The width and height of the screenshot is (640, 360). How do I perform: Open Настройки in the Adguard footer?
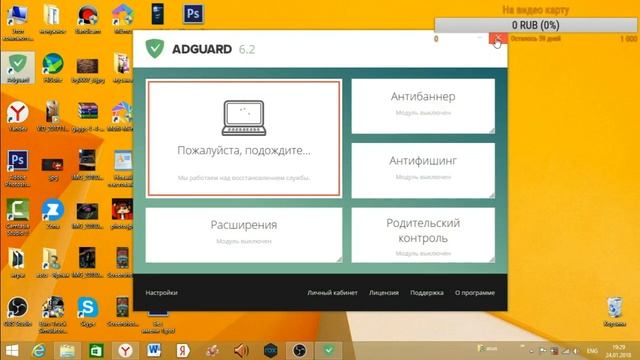tap(161, 293)
